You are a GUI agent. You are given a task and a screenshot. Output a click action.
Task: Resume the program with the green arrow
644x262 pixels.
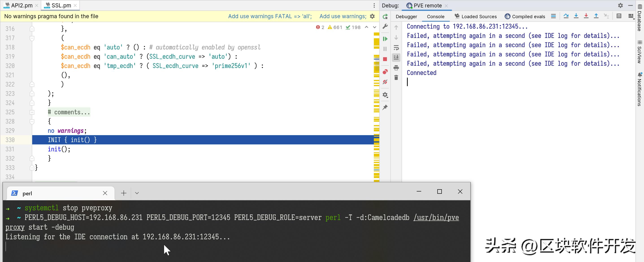tap(385, 39)
